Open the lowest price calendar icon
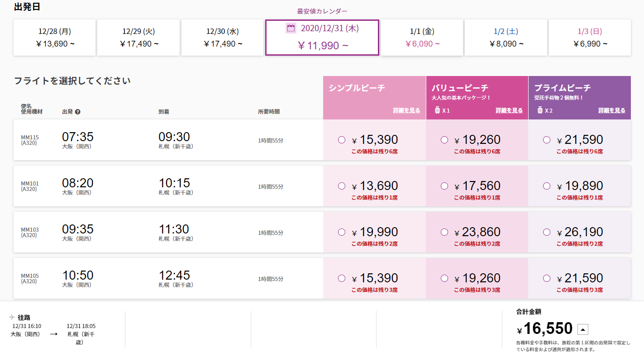The height and width of the screenshot is (357, 644). coord(291,28)
